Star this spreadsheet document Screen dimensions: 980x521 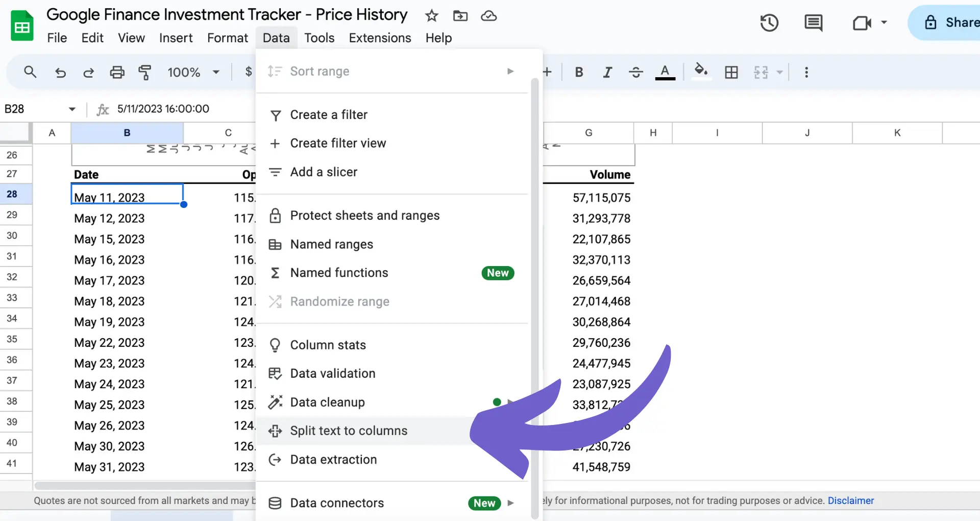(x=432, y=16)
